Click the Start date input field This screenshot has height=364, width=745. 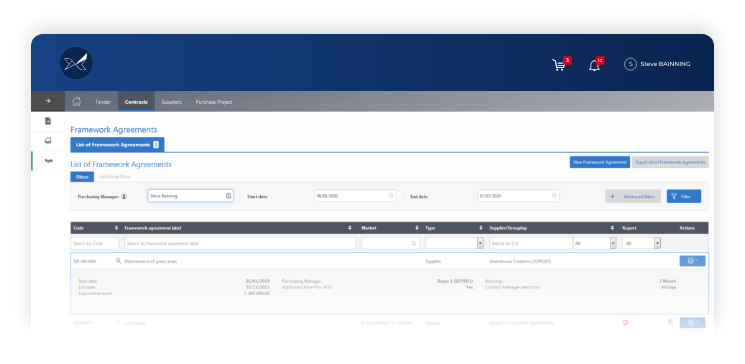pyautogui.click(x=355, y=195)
